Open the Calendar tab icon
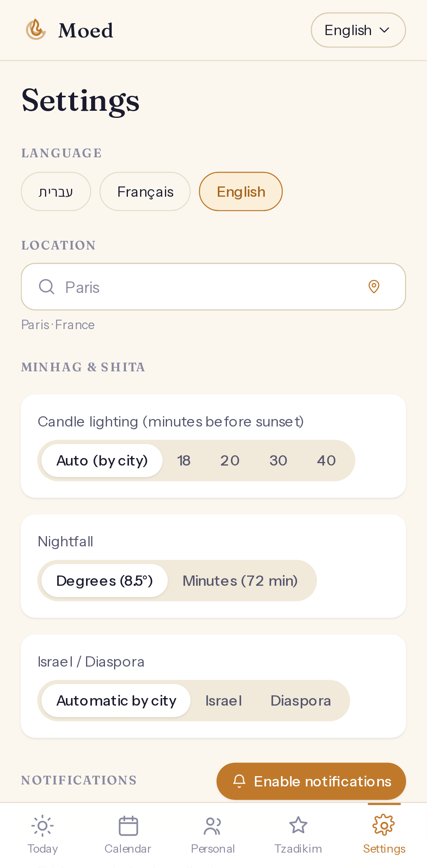The width and height of the screenshot is (427, 868). (x=128, y=825)
